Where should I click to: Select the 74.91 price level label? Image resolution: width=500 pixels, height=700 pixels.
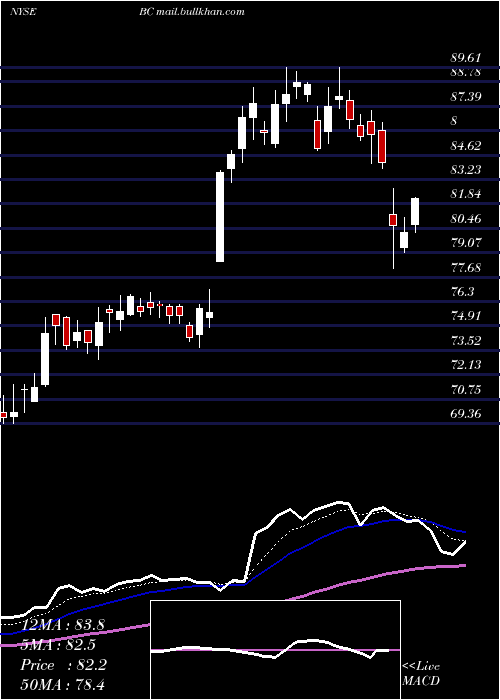tap(466, 316)
